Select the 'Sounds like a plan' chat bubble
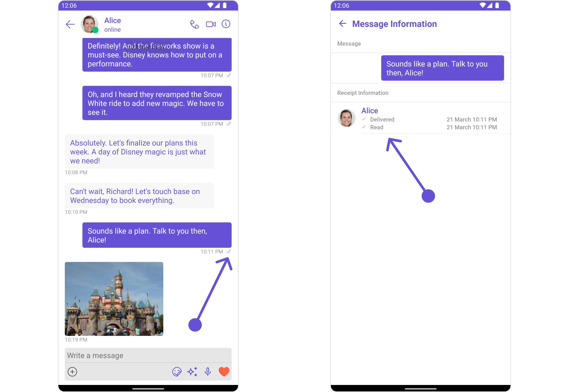Screen dimensions: 565x392 click(x=157, y=235)
